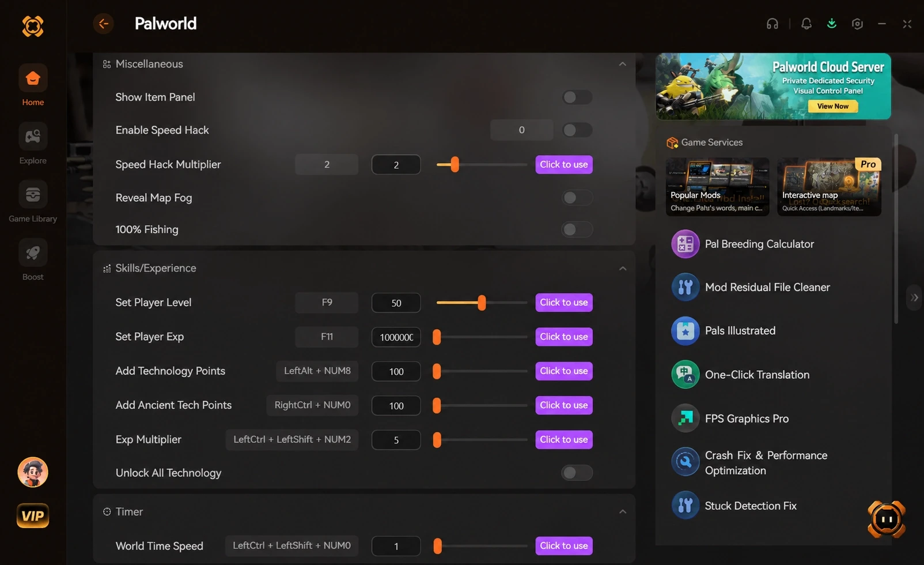The height and width of the screenshot is (565, 924).
Task: Collapse the Timer section
Action: click(623, 511)
